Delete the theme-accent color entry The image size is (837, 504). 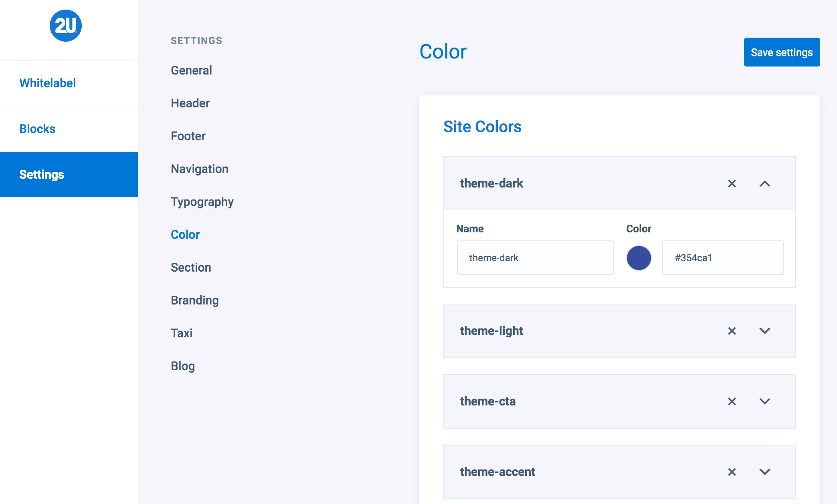732,472
